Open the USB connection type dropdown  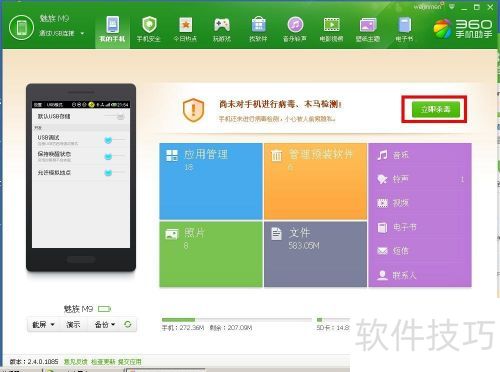click(82, 34)
